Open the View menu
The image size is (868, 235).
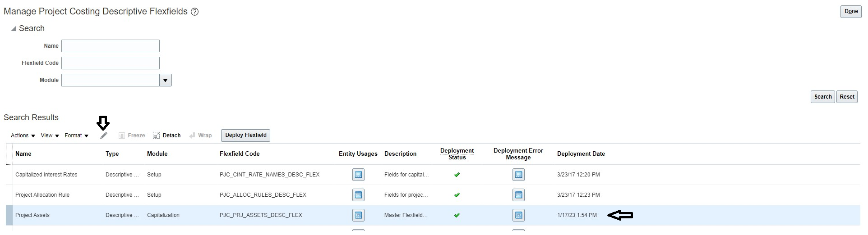point(50,136)
